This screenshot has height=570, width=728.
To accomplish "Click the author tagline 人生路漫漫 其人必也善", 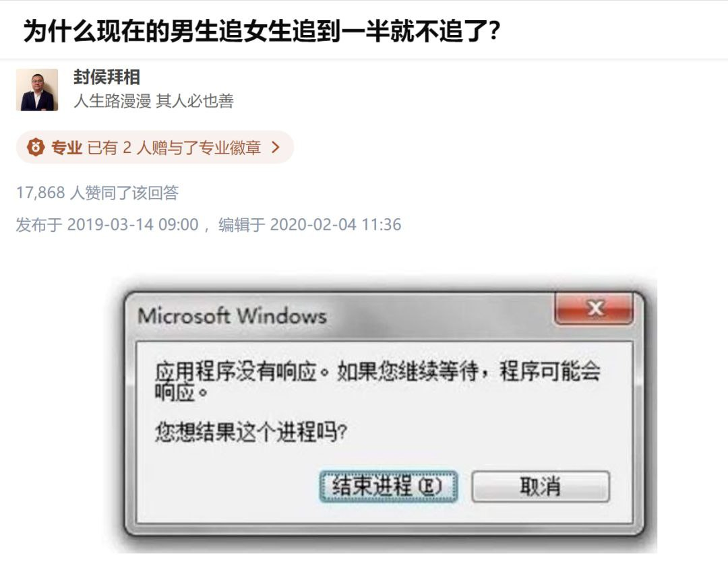I will [x=154, y=100].
